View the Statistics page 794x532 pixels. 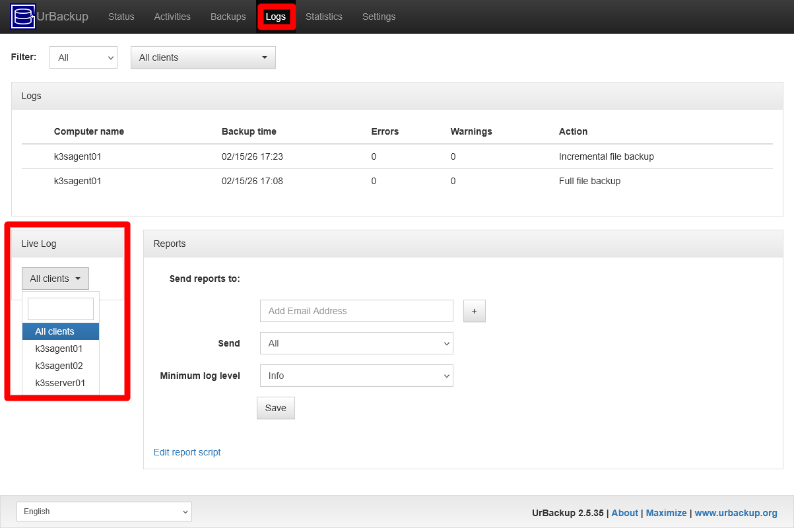pos(323,17)
